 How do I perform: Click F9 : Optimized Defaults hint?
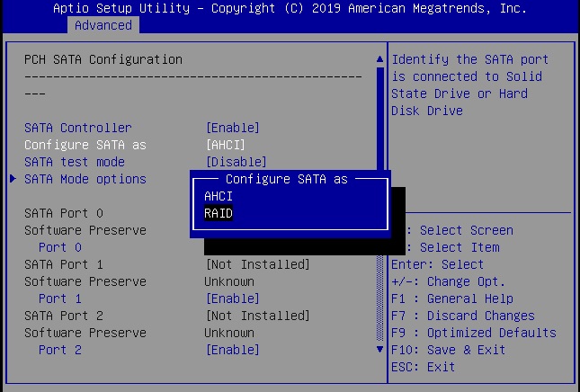(474, 333)
